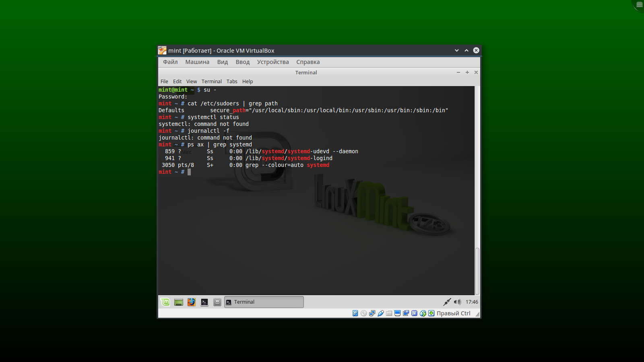
Task: Close the Oracle VM VirtualBox window
Action: pyautogui.click(x=476, y=50)
